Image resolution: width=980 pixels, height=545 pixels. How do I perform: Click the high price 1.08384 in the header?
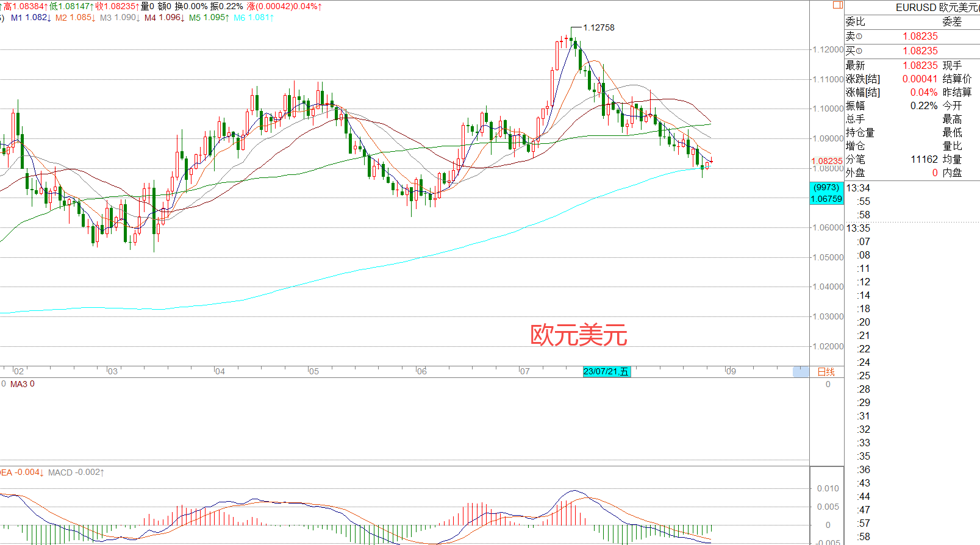tap(27, 6)
